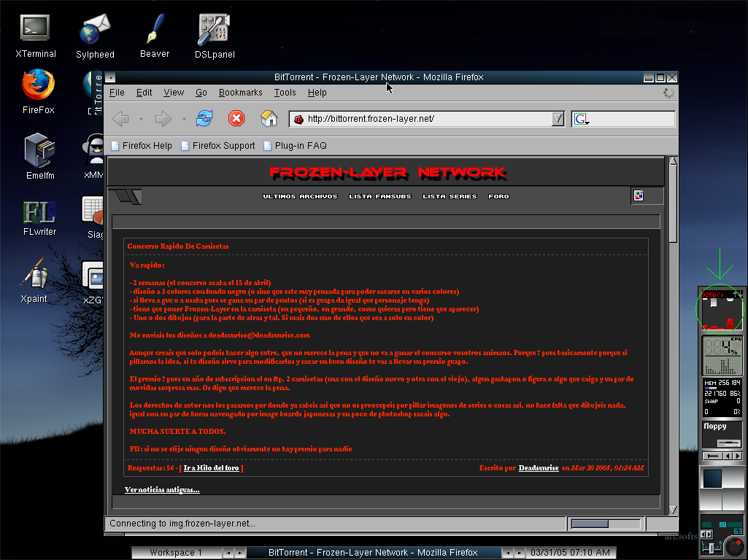This screenshot has height=560, width=748.
Task: Open the View menu
Action: pyautogui.click(x=174, y=93)
